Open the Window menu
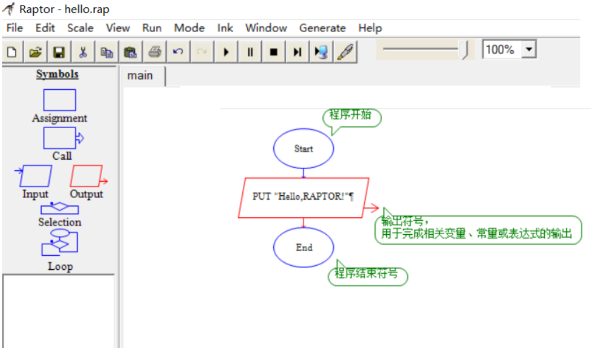The width and height of the screenshot is (599, 364). [x=266, y=28]
